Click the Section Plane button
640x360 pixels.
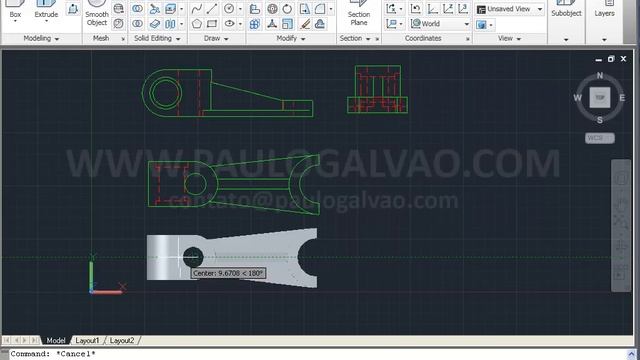(359, 14)
